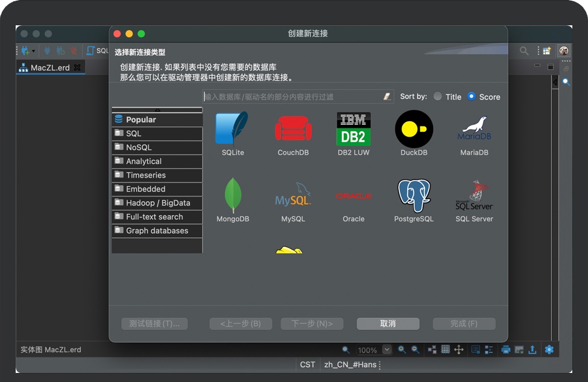Maximize the editor area panel
This screenshot has width=588, height=382.
pyautogui.click(x=550, y=67)
